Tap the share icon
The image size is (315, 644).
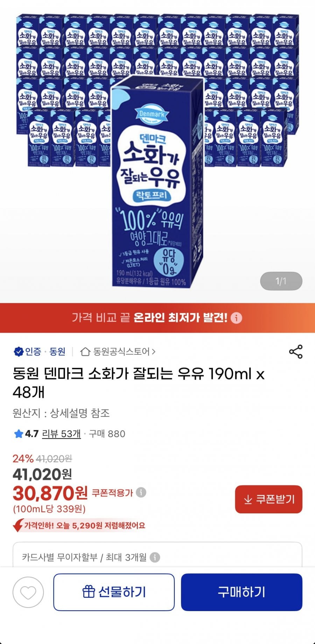click(x=295, y=352)
